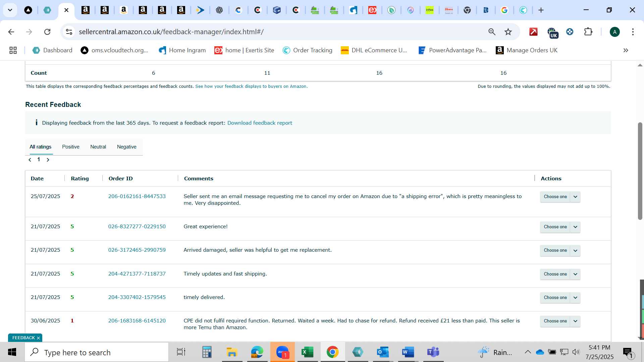Open Actions dropdown for order 204-3307402-1579545
Image resolution: width=644 pixels, height=362 pixels.
pyautogui.click(x=560, y=298)
